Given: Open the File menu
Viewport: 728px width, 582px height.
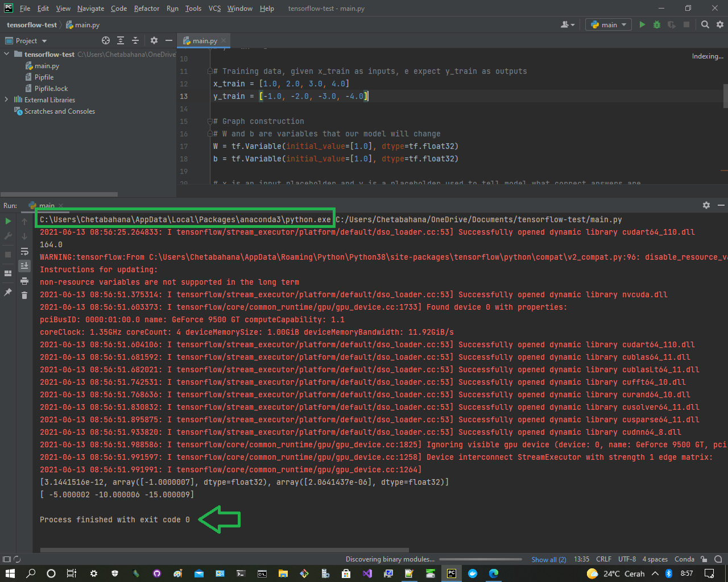Looking at the screenshot, I should click(25, 9).
